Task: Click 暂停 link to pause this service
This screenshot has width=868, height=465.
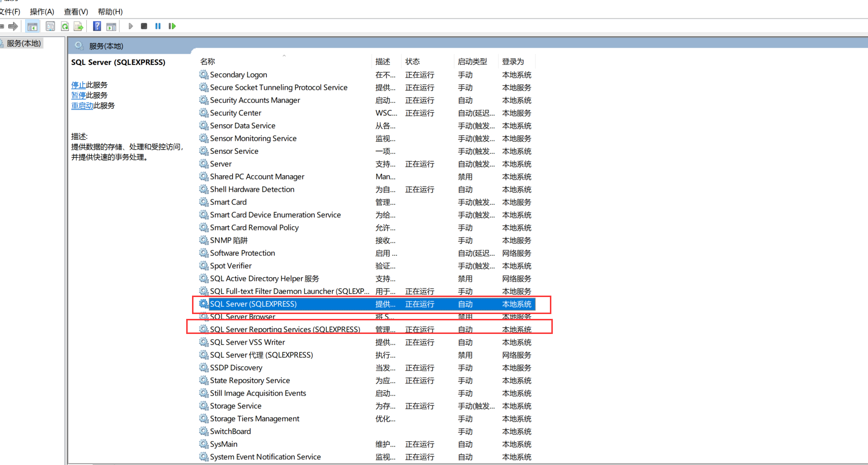Action: 79,95
